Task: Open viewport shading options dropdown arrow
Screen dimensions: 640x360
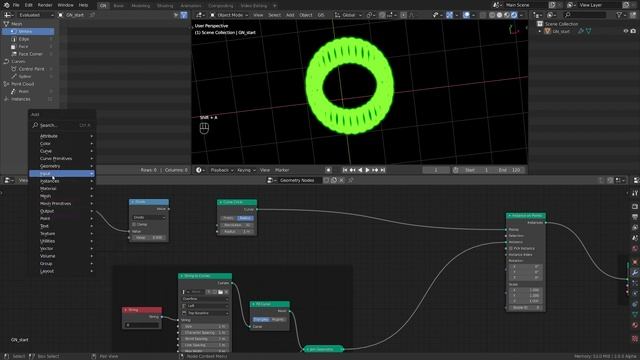Action: (x=521, y=15)
